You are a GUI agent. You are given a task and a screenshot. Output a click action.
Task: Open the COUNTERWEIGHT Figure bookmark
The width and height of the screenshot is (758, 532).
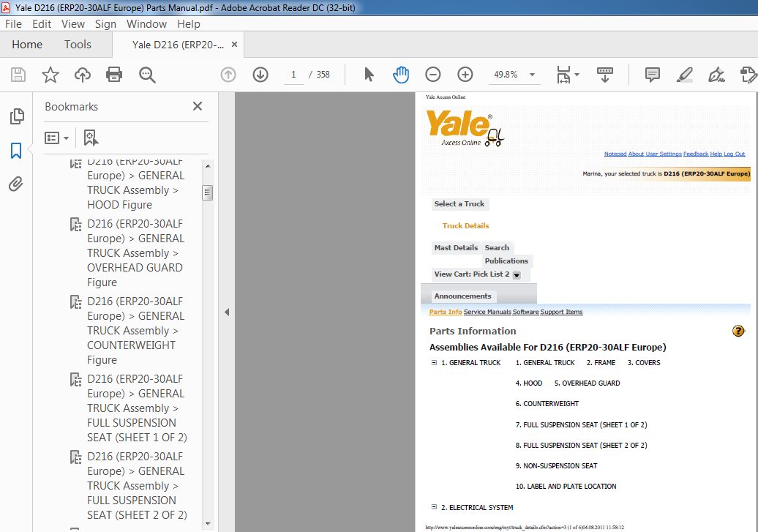pyautogui.click(x=136, y=330)
